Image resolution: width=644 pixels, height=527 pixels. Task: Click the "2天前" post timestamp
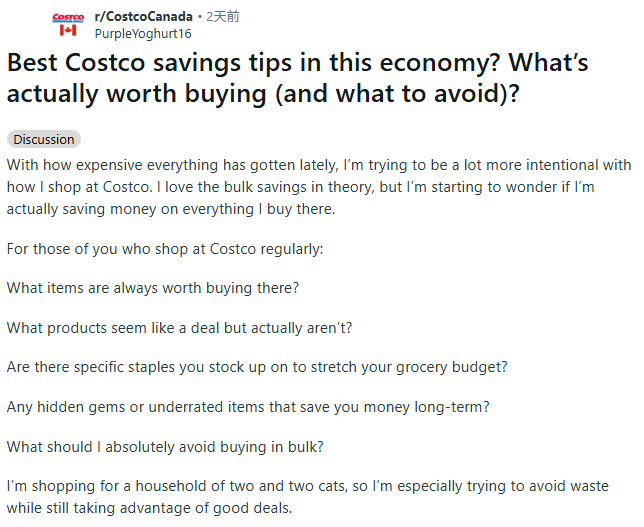pyautogui.click(x=223, y=17)
